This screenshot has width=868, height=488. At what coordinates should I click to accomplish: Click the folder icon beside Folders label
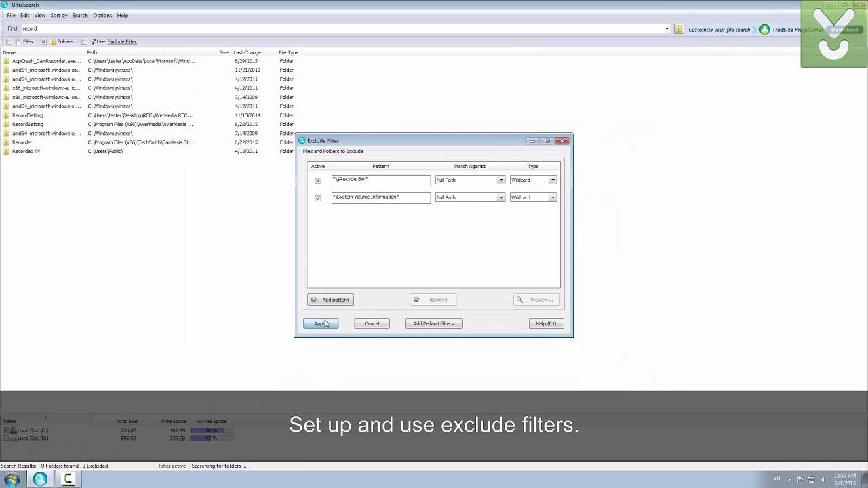52,42
